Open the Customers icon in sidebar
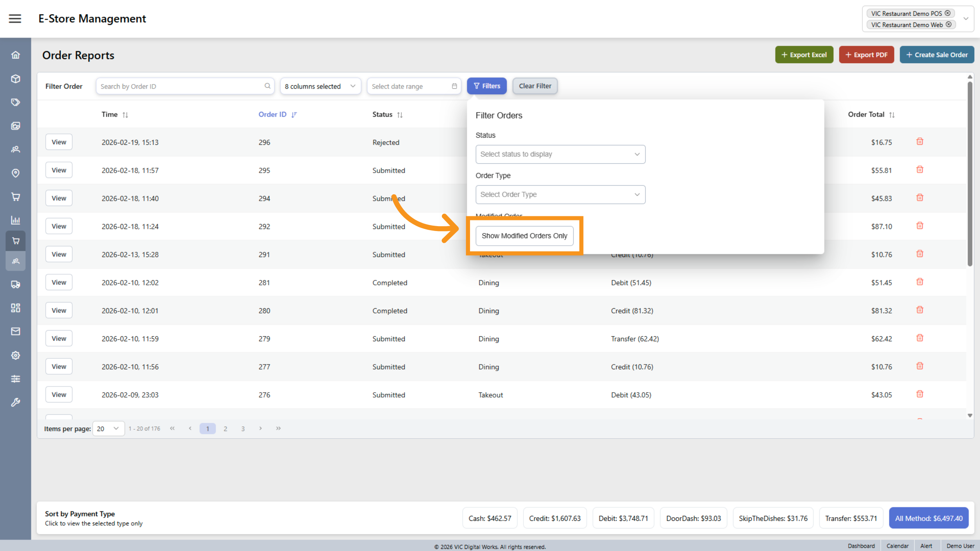980x551 pixels. (16, 149)
